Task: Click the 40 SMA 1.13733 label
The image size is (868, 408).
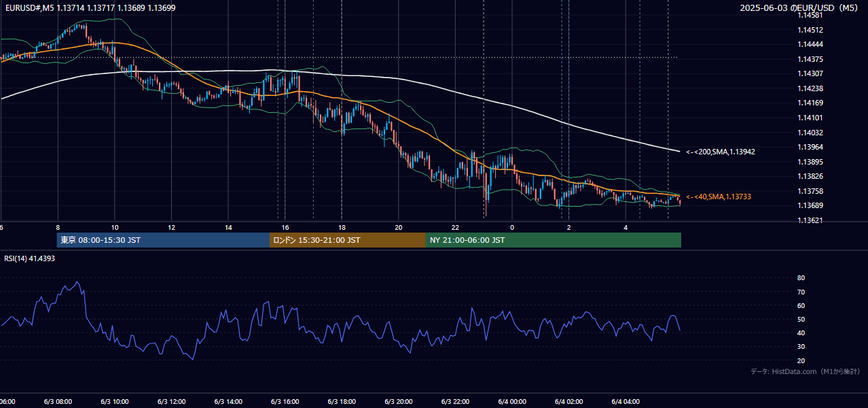Action: (719, 197)
